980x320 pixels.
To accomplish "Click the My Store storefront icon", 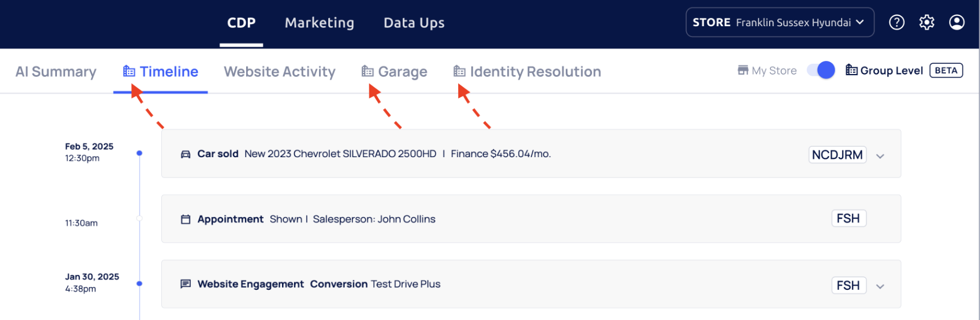I will [x=743, y=70].
